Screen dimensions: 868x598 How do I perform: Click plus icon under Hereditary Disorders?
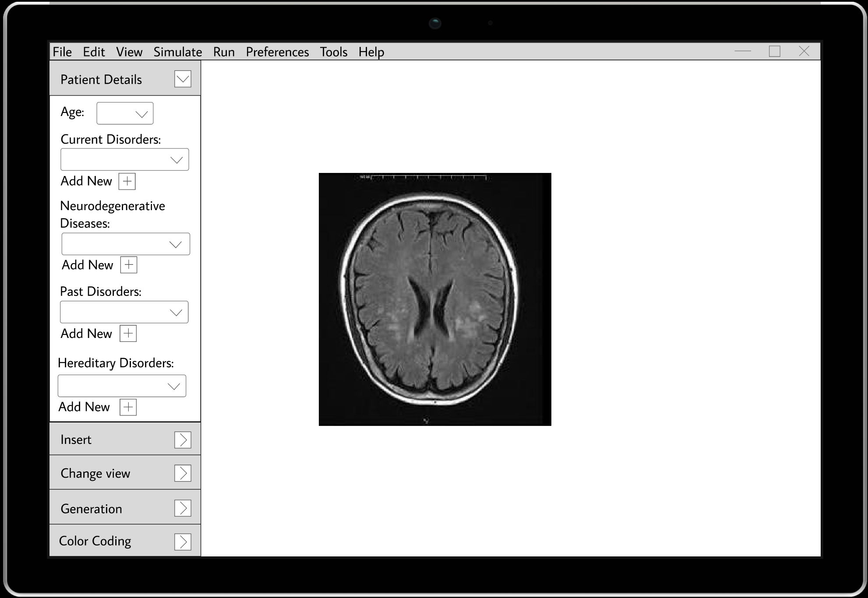(128, 407)
